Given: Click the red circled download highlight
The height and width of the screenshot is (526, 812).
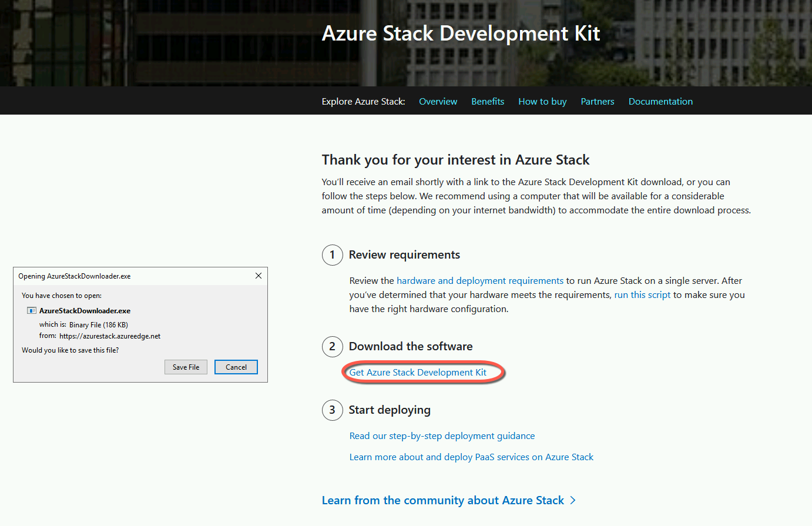Looking at the screenshot, I should click(x=423, y=372).
